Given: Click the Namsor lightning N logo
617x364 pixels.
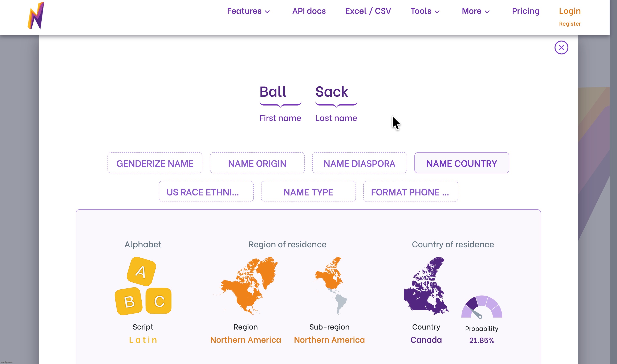Looking at the screenshot, I should tap(36, 16).
